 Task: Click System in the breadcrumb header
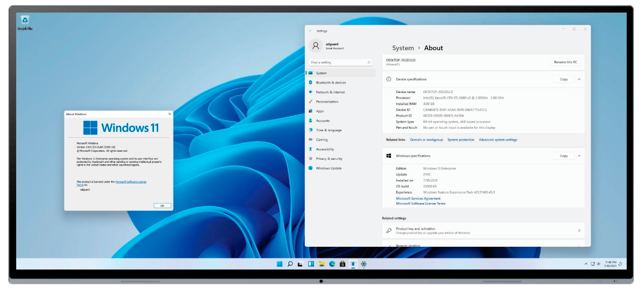[403, 48]
